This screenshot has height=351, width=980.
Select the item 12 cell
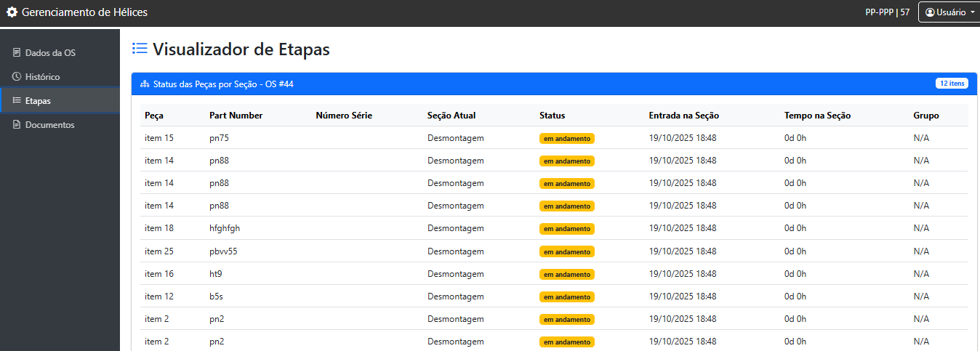tap(159, 296)
